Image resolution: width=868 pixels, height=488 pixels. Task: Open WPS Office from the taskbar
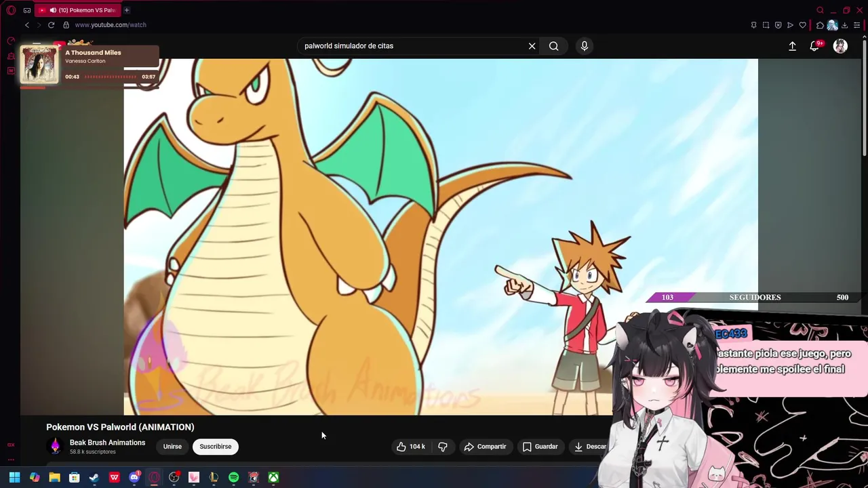pos(114,477)
